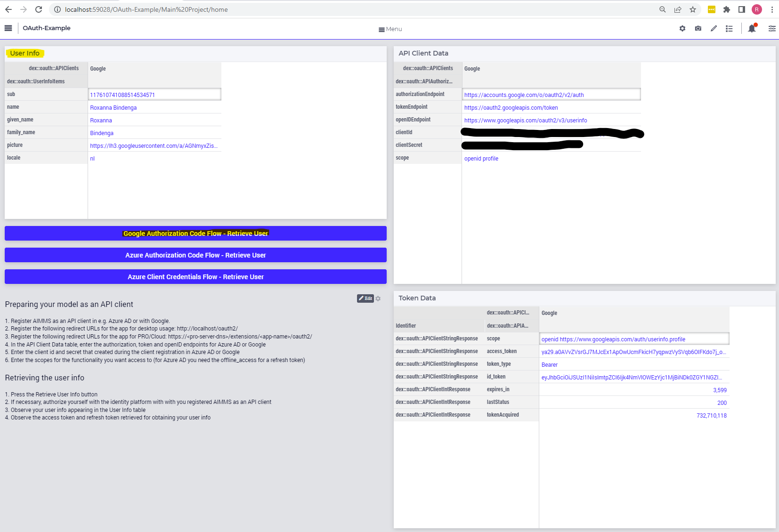Select Token Data scope value cell
779x532 pixels.
tap(634, 339)
